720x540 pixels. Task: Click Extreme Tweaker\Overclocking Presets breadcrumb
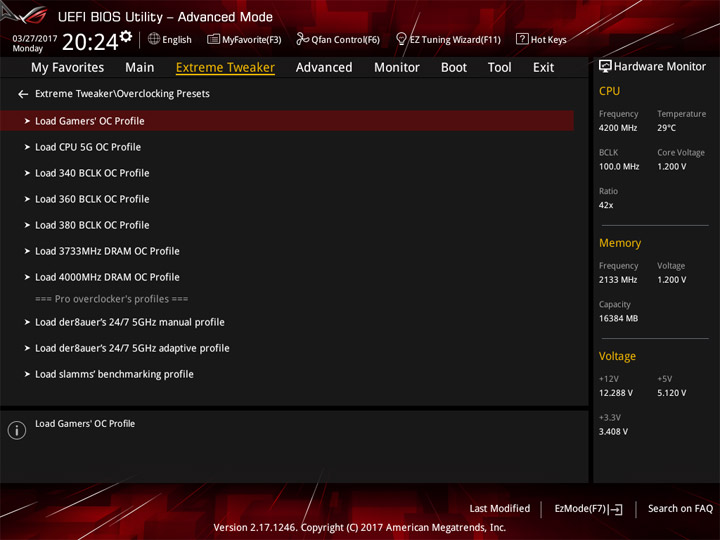tap(122, 94)
